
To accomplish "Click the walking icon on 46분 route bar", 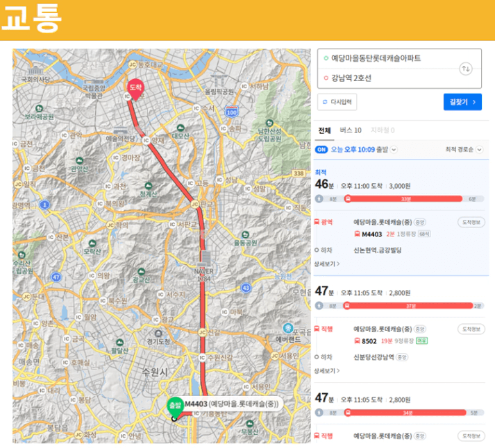I will pos(319,199).
